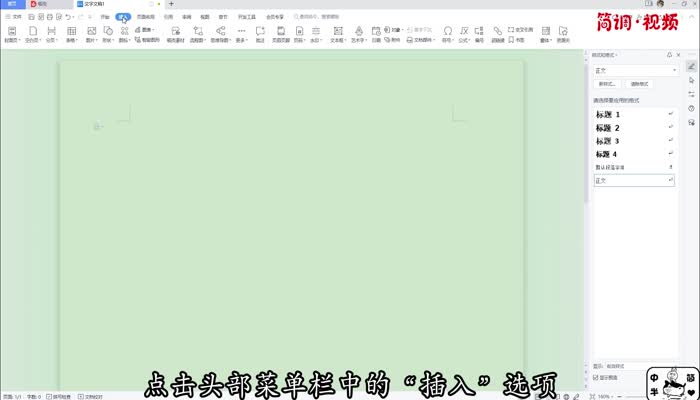Insert a page number
The width and height of the screenshot is (700, 400).
(x=299, y=34)
